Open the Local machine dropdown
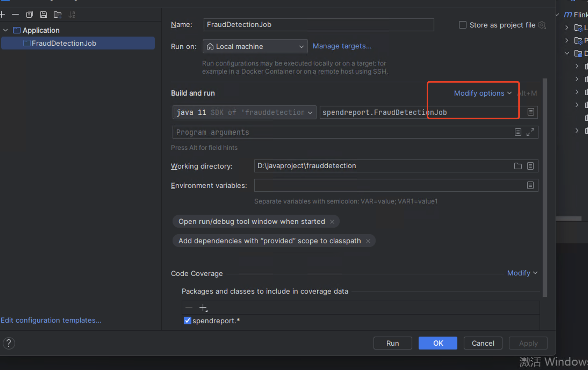 (x=255, y=46)
